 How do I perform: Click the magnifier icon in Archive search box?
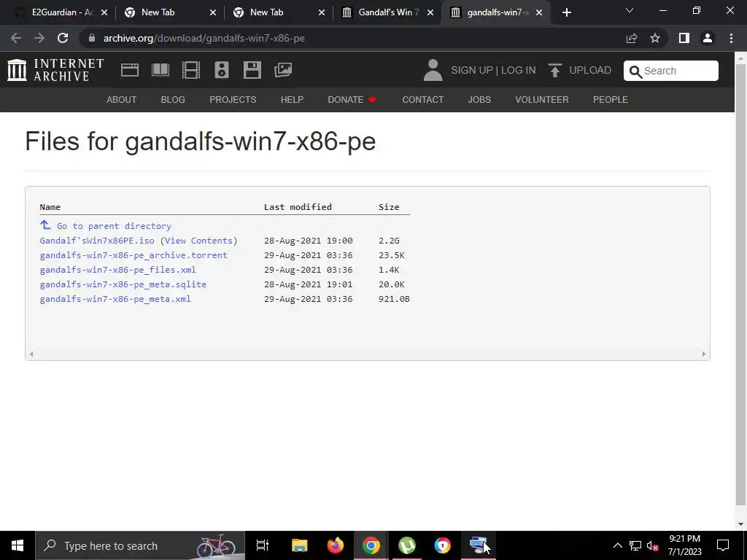[x=635, y=71]
